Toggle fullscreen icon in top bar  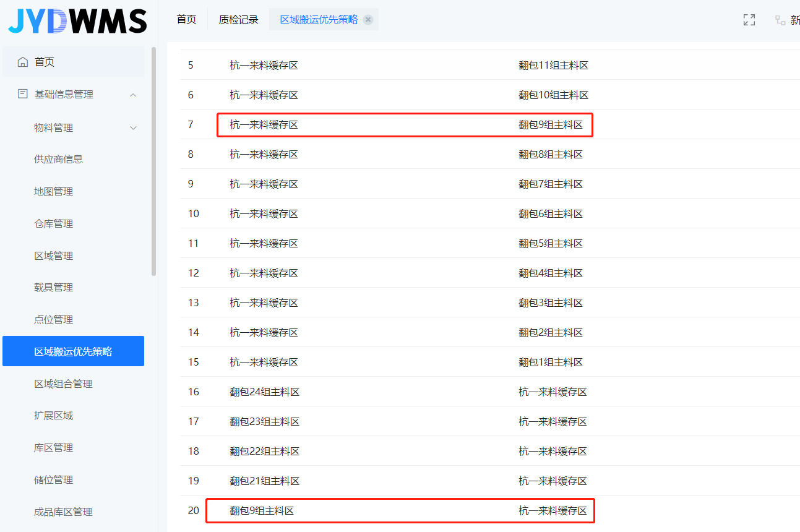tap(749, 20)
